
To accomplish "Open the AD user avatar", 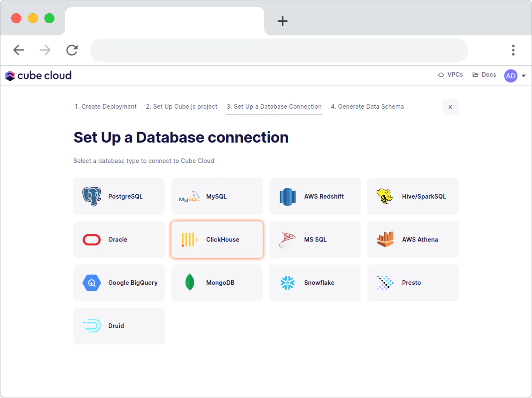I will click(x=511, y=76).
